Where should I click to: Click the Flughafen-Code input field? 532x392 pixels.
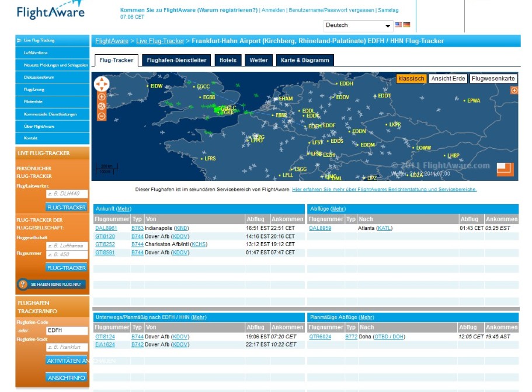tap(67, 330)
